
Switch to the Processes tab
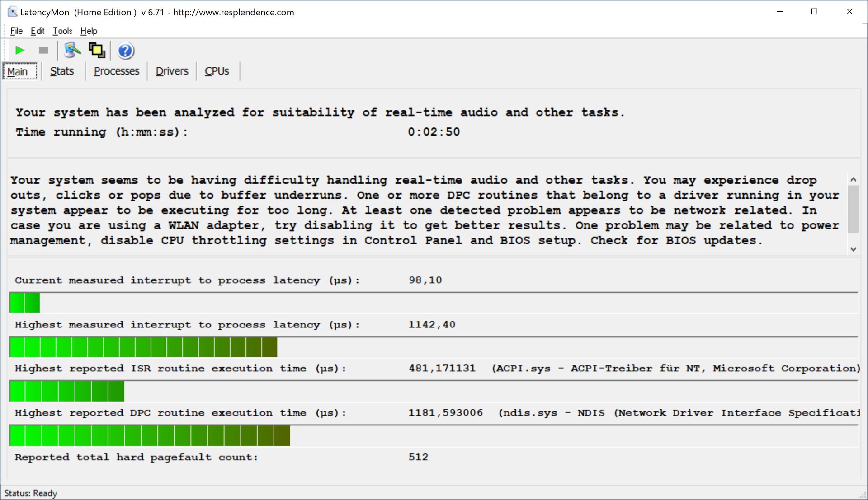click(x=116, y=71)
